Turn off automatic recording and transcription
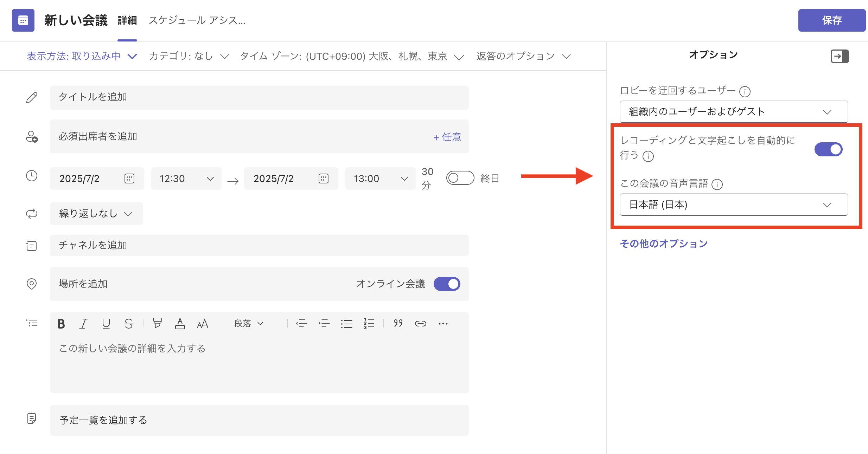The image size is (868, 454). [829, 149]
